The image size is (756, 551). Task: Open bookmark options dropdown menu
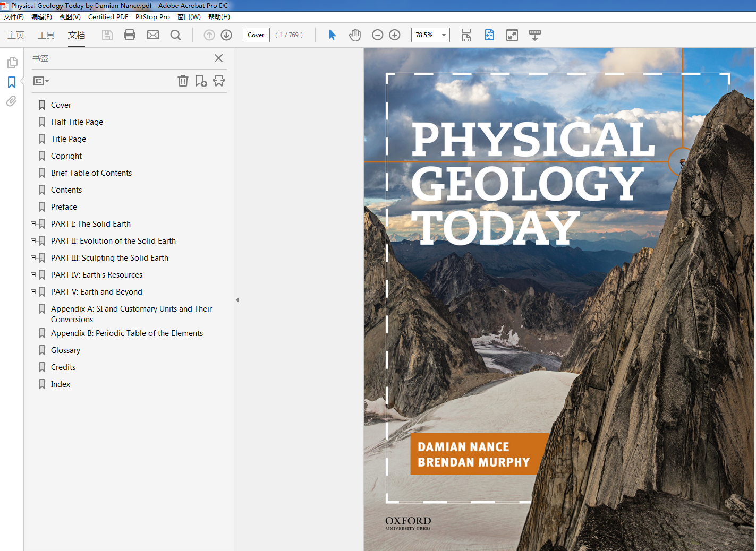[x=41, y=81]
